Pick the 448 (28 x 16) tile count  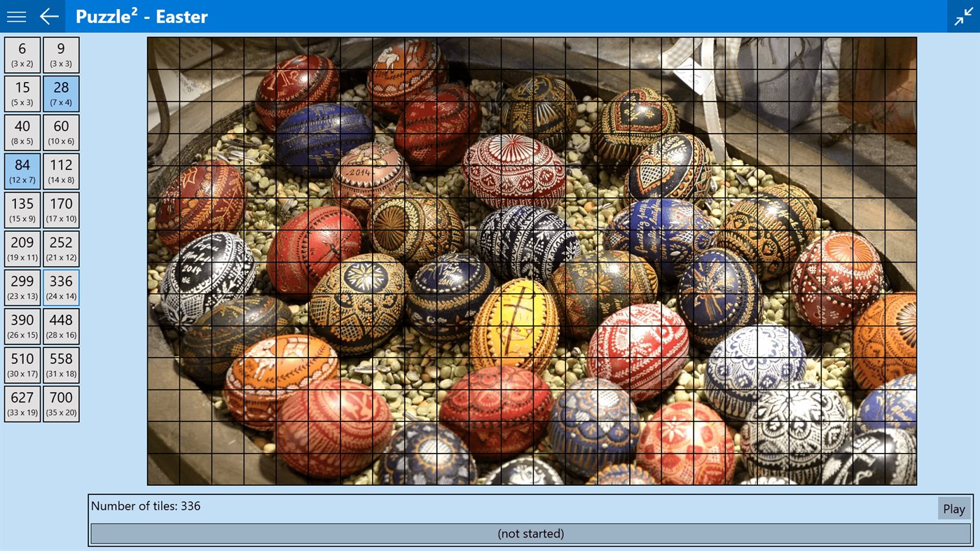tap(61, 325)
